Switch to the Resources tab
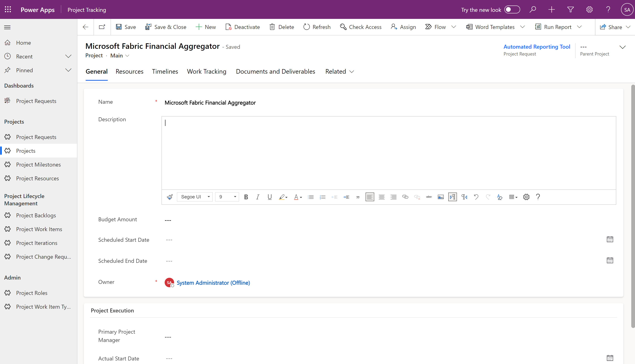Viewport: 635px width, 364px height. coord(130,71)
